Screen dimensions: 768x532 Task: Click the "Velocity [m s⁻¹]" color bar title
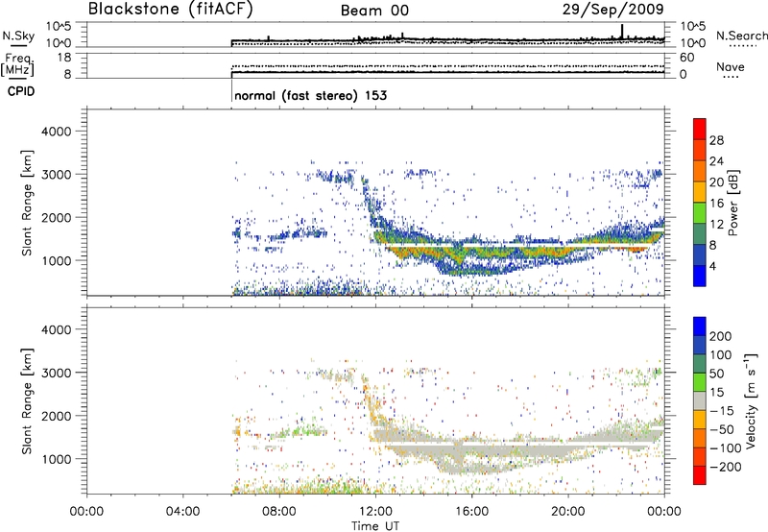tap(750, 400)
